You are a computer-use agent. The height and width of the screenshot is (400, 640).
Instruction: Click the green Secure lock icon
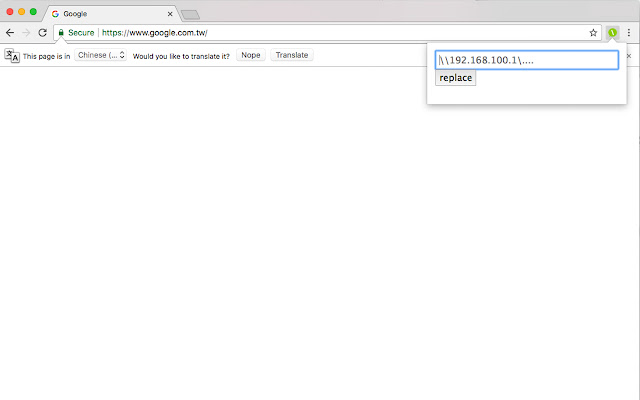coord(61,33)
